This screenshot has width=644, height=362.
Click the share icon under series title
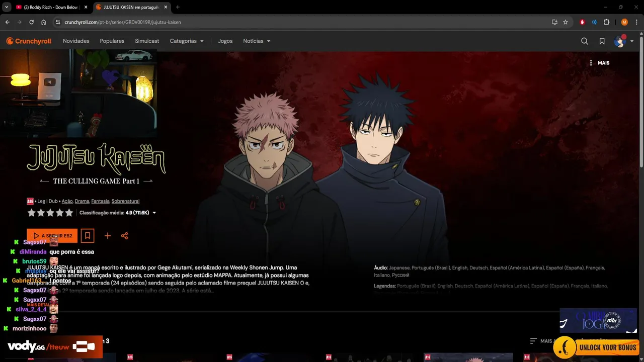tap(124, 236)
